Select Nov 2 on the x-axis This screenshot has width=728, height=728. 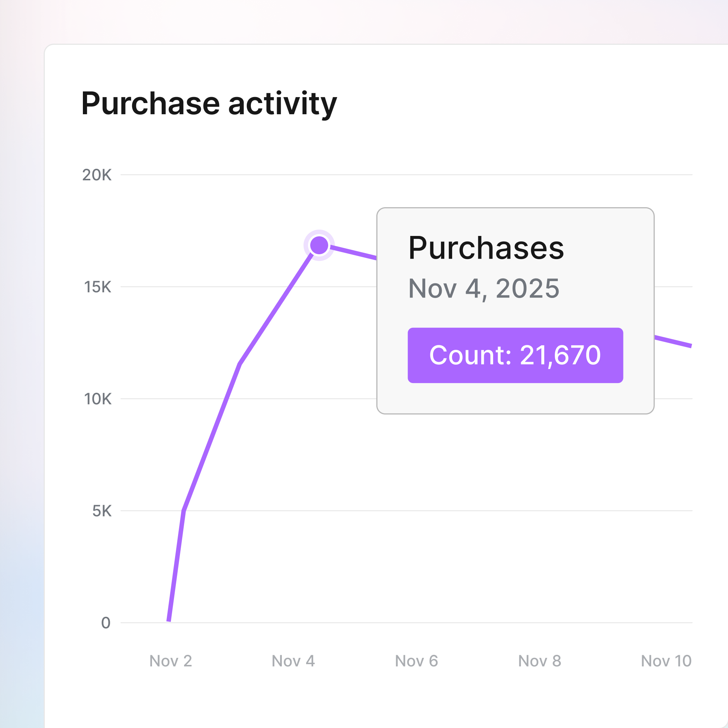coord(171,661)
